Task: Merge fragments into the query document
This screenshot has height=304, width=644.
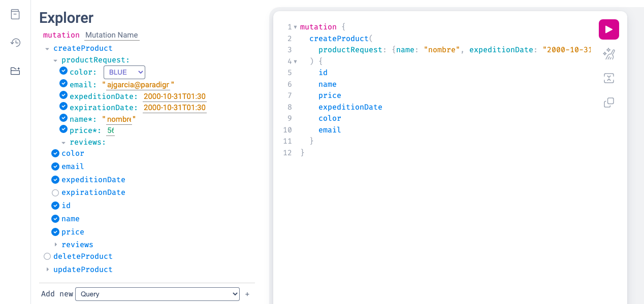Action: 608,78
